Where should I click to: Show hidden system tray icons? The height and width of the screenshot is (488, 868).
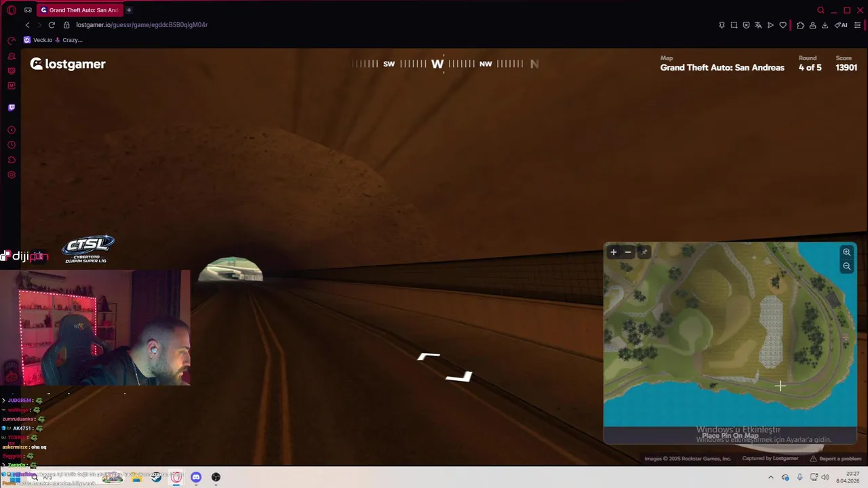click(x=770, y=477)
